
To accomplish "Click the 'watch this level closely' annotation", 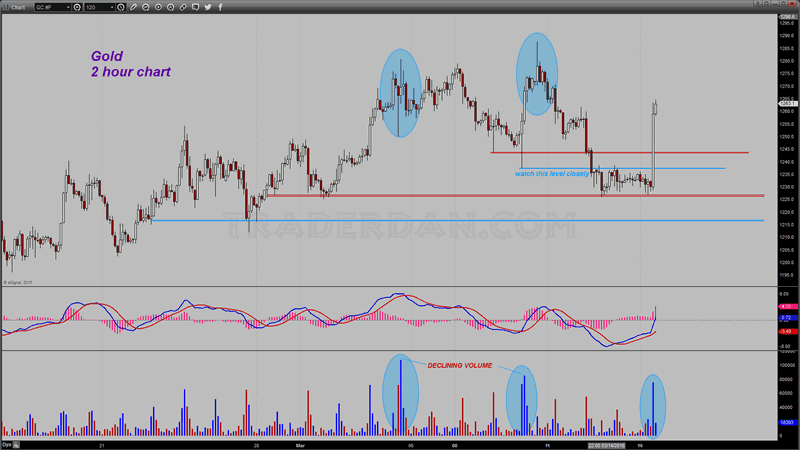I will pos(552,173).
